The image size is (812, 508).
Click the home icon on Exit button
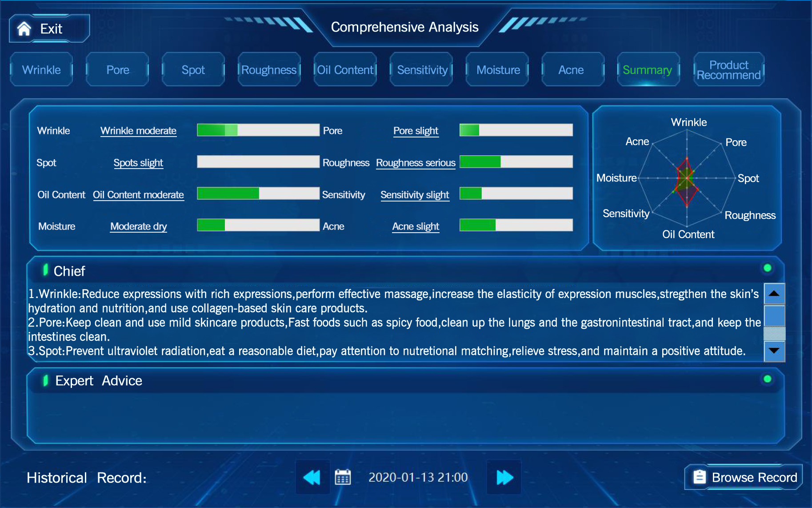(x=24, y=29)
